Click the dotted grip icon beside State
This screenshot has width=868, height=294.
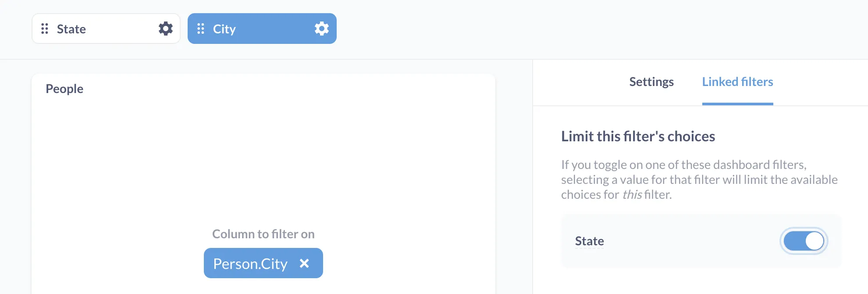click(x=44, y=29)
